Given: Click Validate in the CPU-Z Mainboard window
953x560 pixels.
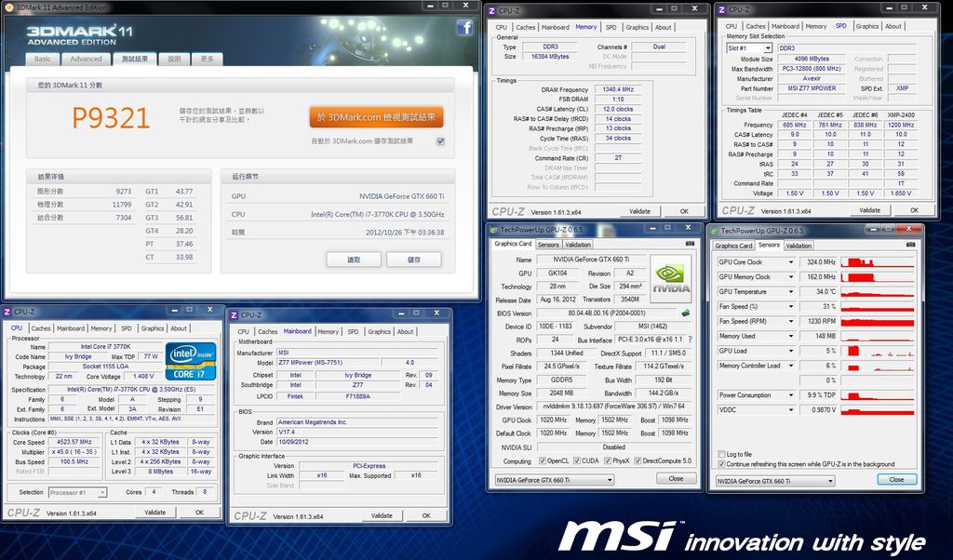Looking at the screenshot, I should coord(382,515).
